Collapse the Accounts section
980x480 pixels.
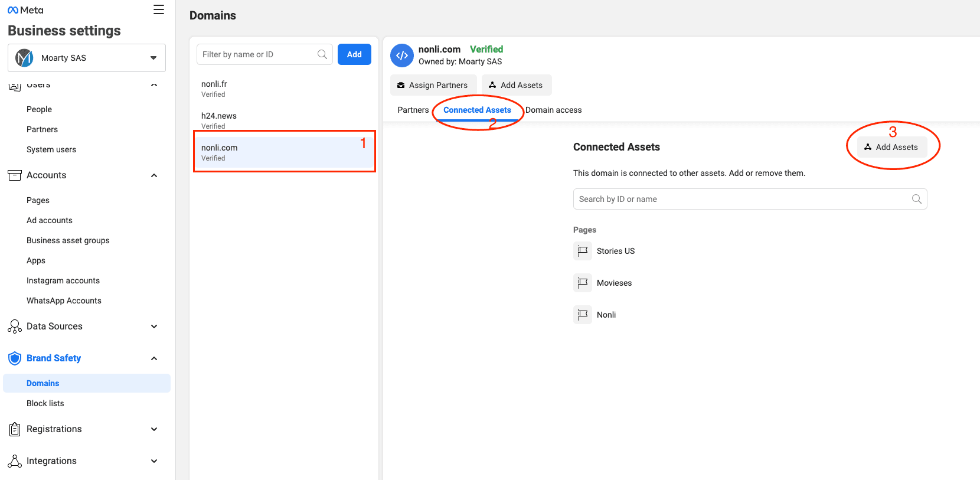tap(154, 175)
